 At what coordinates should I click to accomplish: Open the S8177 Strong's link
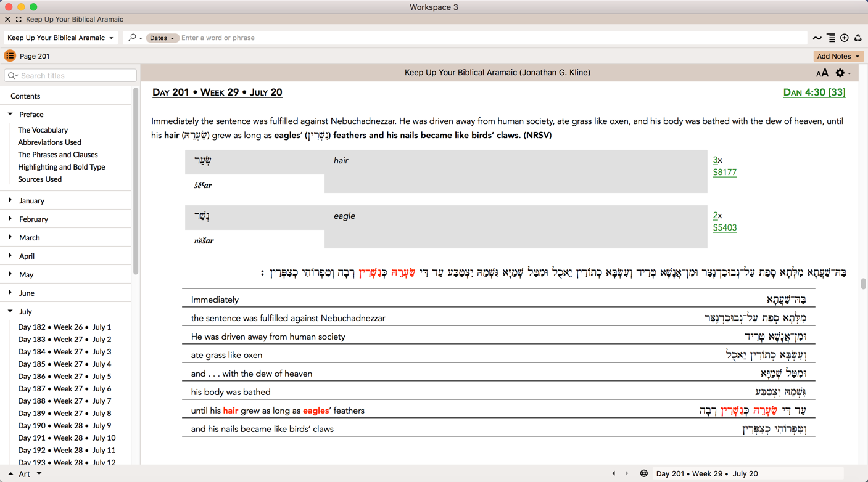(x=725, y=173)
